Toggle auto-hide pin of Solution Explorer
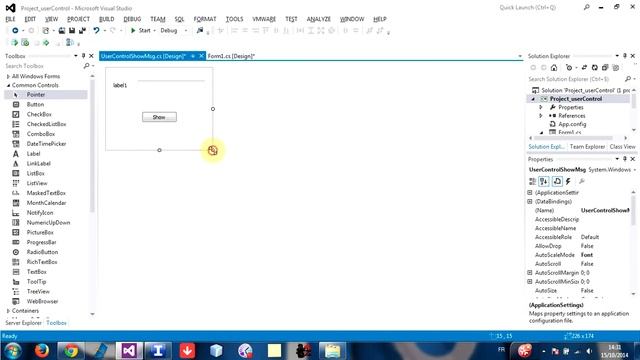 (x=625, y=56)
